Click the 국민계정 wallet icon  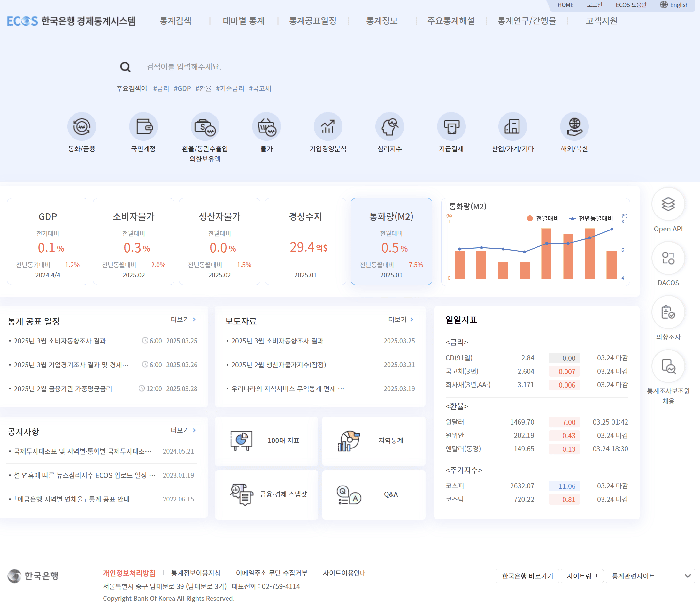tap(143, 127)
